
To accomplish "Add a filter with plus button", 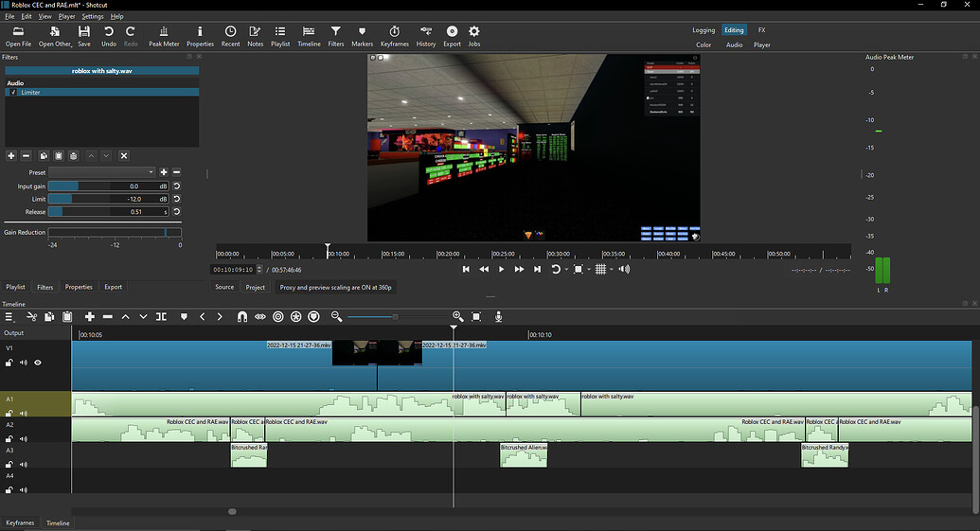I will (x=10, y=155).
